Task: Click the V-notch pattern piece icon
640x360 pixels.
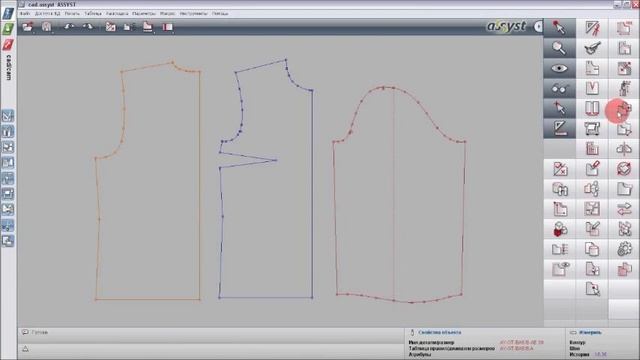Action: 592,89
